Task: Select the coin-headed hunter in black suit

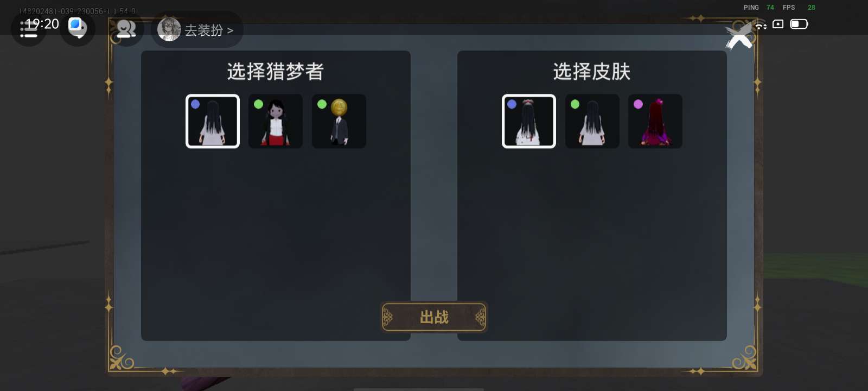Action: (339, 121)
